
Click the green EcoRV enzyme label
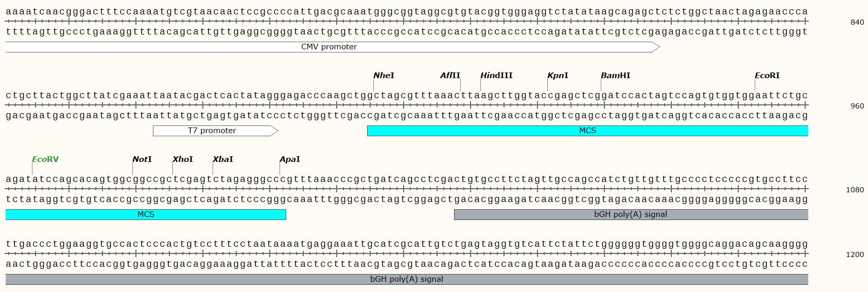[45, 159]
